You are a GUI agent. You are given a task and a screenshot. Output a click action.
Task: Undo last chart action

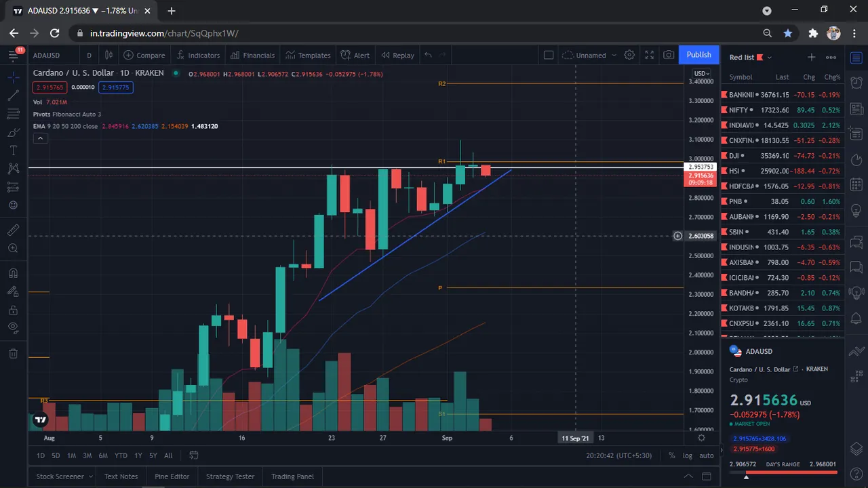coord(428,55)
